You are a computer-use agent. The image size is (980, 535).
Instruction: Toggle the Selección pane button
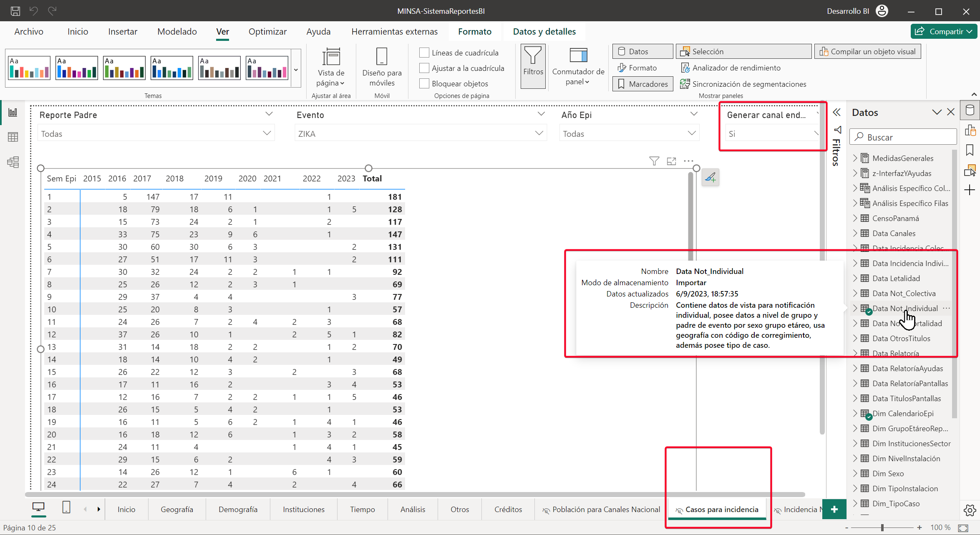743,51
